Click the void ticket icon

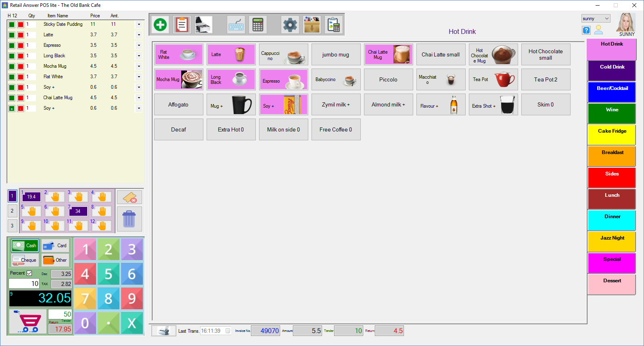click(130, 197)
